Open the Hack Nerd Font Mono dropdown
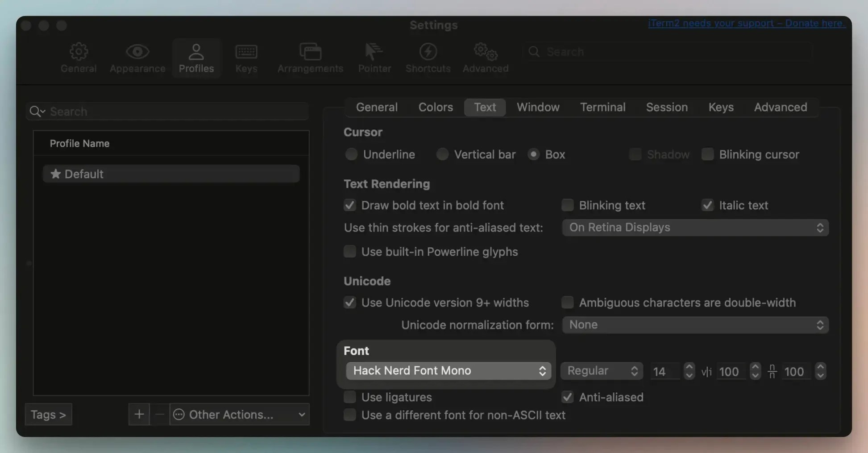Viewport: 868px width, 453px height. click(447, 370)
